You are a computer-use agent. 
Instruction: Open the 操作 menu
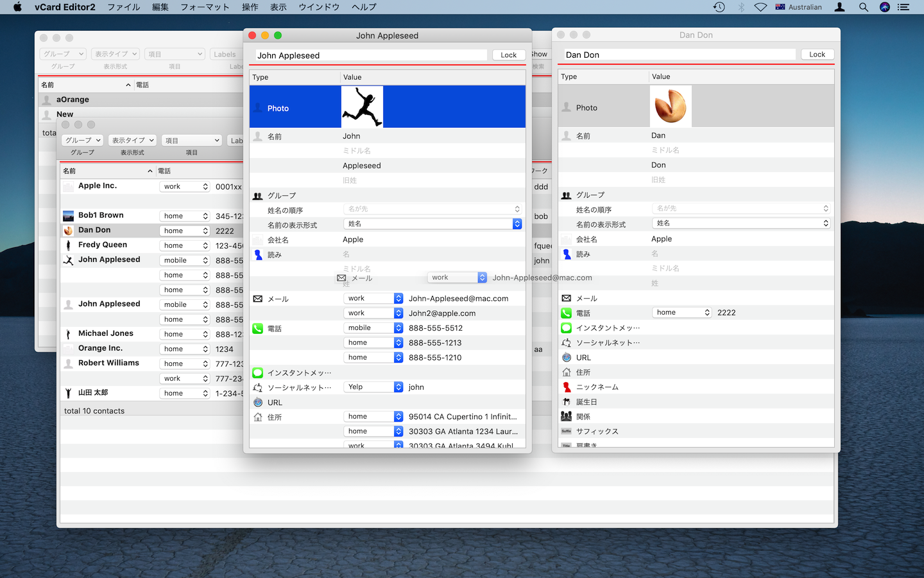[x=250, y=7]
